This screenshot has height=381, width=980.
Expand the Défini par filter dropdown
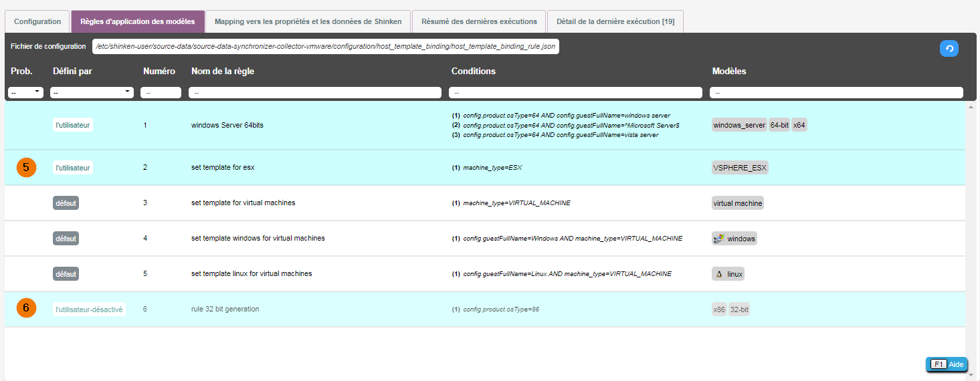(92, 92)
